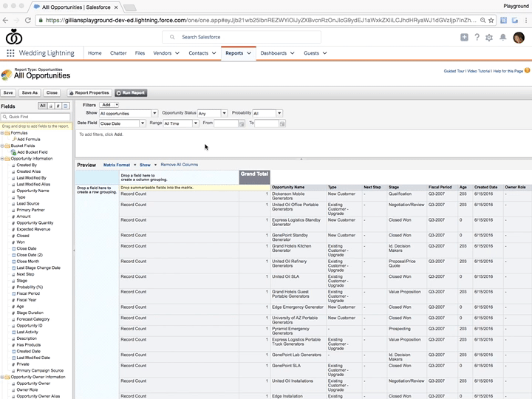This screenshot has height=399, width=532.
Task: Open the Vendors tab
Action: click(x=162, y=53)
